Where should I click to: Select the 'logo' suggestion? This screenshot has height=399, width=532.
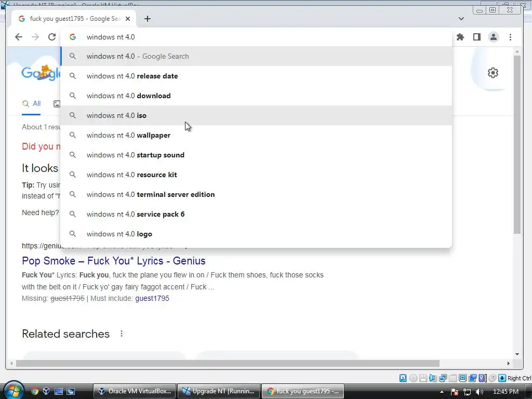point(256,234)
